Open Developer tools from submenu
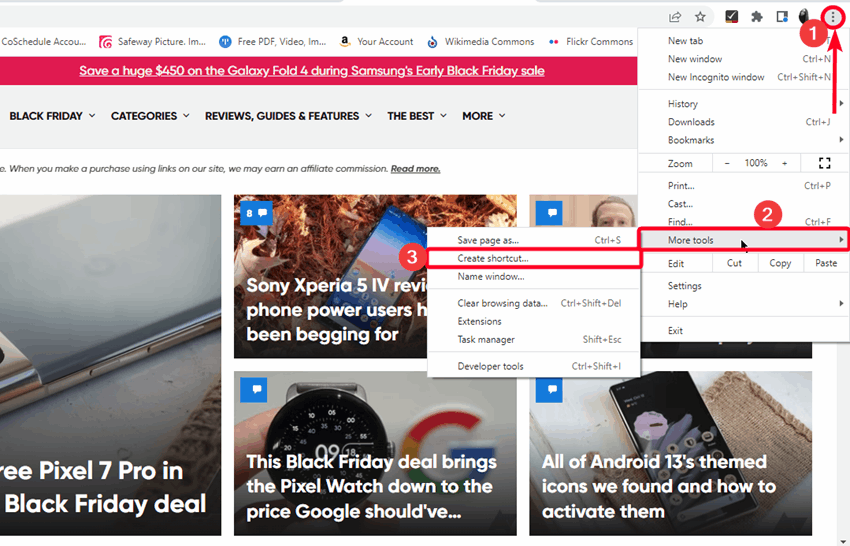This screenshot has width=850, height=546. [x=533, y=366]
